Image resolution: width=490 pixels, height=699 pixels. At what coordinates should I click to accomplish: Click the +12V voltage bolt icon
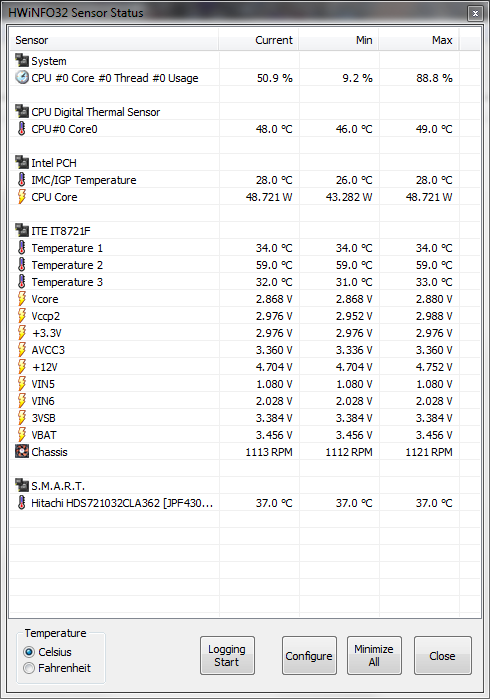click(21, 366)
